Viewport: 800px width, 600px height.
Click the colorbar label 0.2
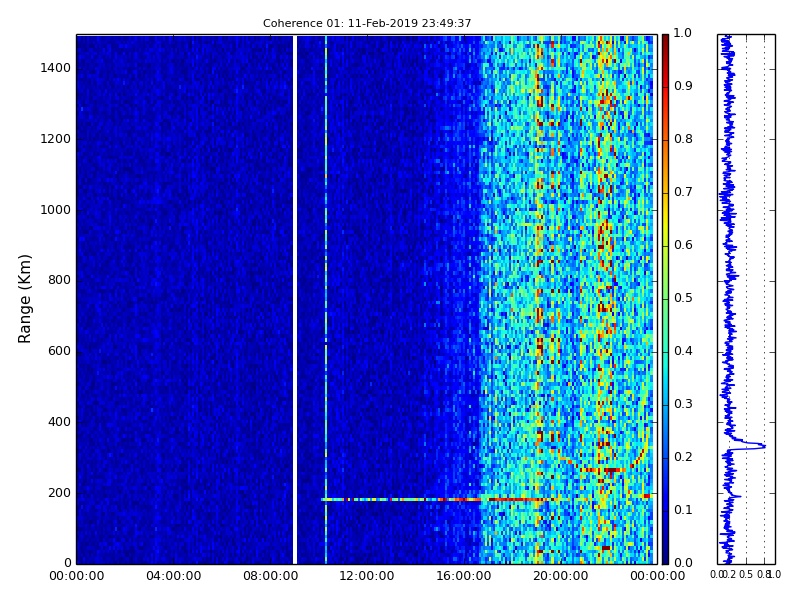tap(683, 457)
